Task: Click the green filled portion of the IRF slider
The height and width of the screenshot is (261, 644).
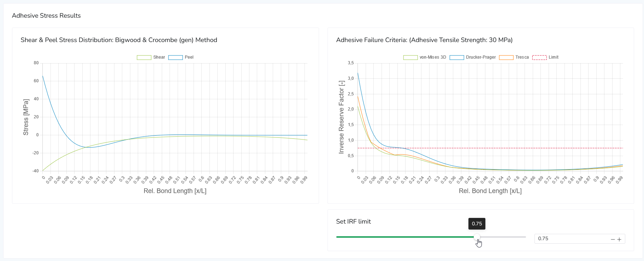Action: [x=405, y=237]
